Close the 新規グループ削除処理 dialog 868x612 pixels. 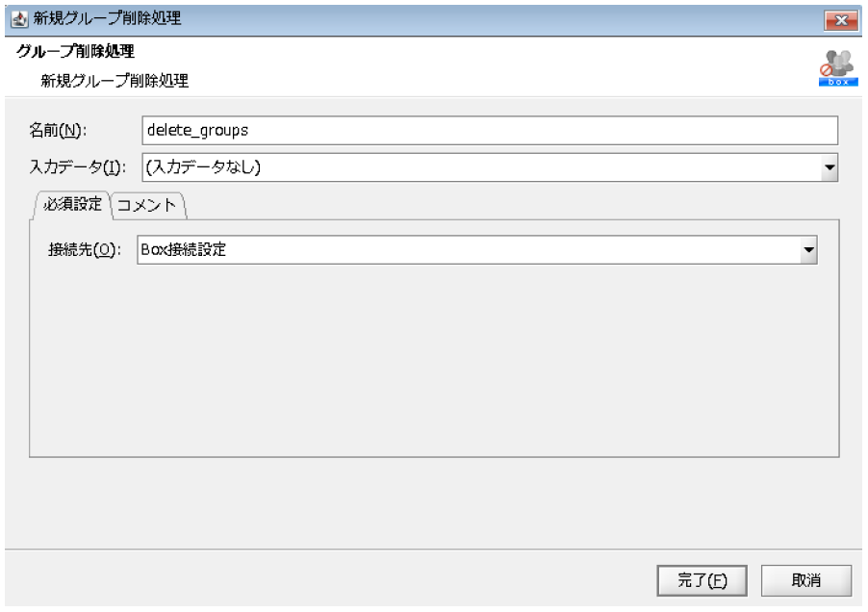click(835, 18)
